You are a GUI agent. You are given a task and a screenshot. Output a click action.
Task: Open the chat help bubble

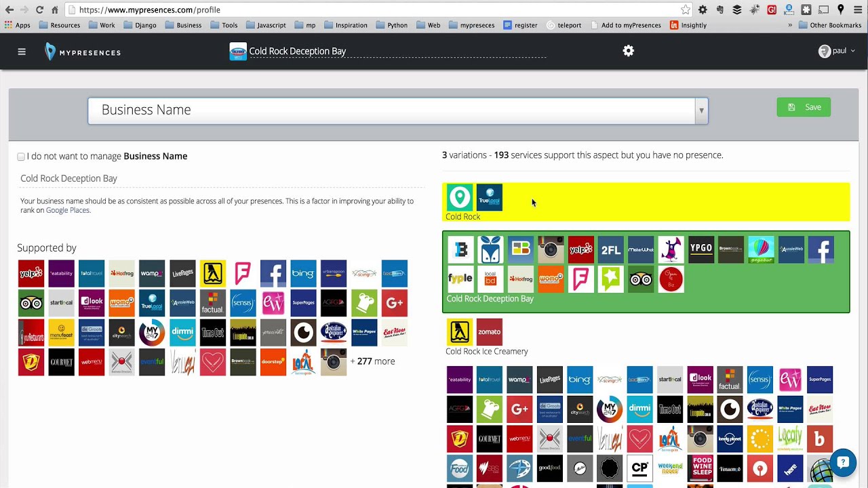click(x=843, y=462)
